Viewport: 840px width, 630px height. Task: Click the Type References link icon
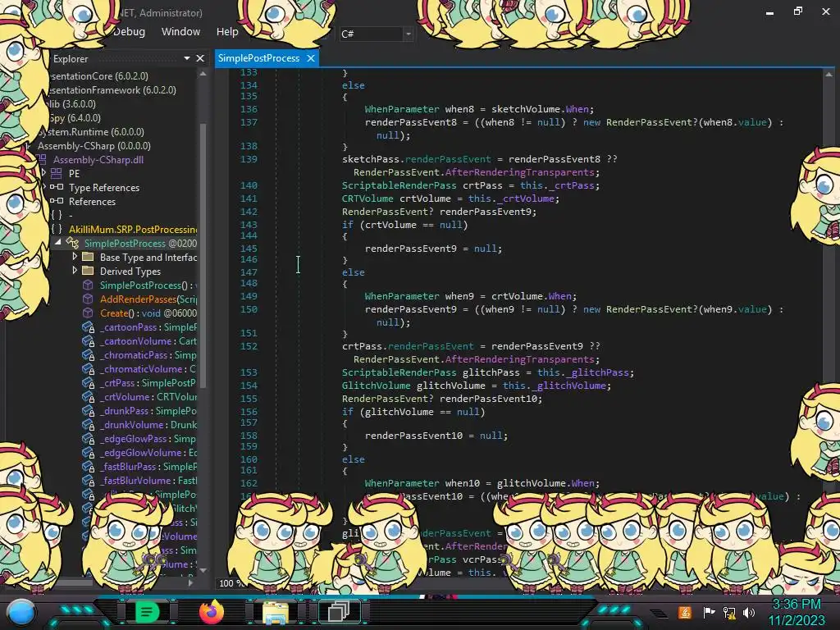pyautogui.click(x=57, y=187)
